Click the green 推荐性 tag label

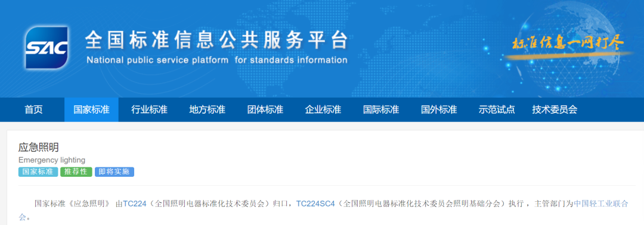[x=76, y=171]
